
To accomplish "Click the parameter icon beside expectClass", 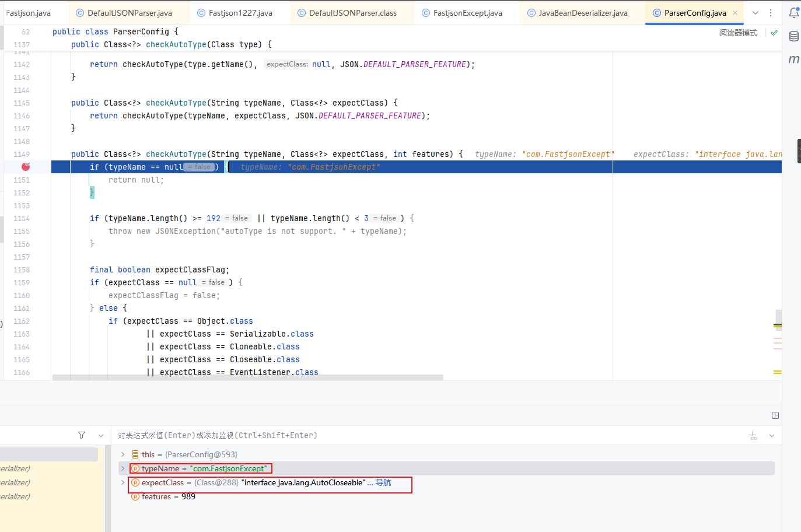I will tap(135, 482).
